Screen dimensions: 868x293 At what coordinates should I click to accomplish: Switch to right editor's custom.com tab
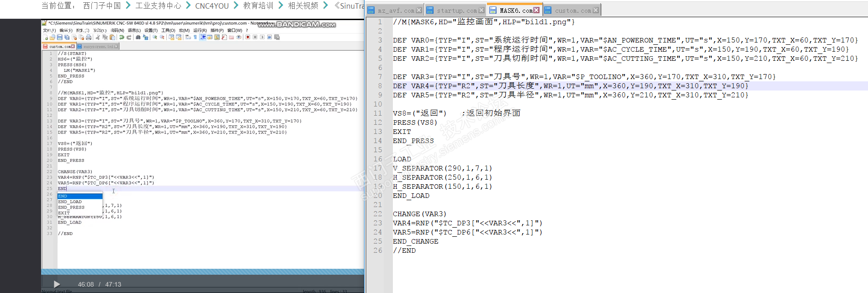[x=573, y=11]
